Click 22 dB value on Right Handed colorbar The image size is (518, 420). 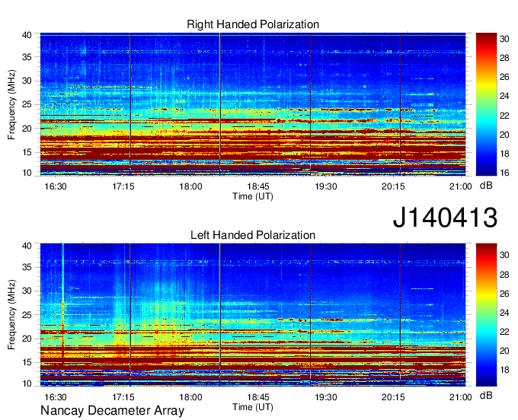(x=504, y=116)
